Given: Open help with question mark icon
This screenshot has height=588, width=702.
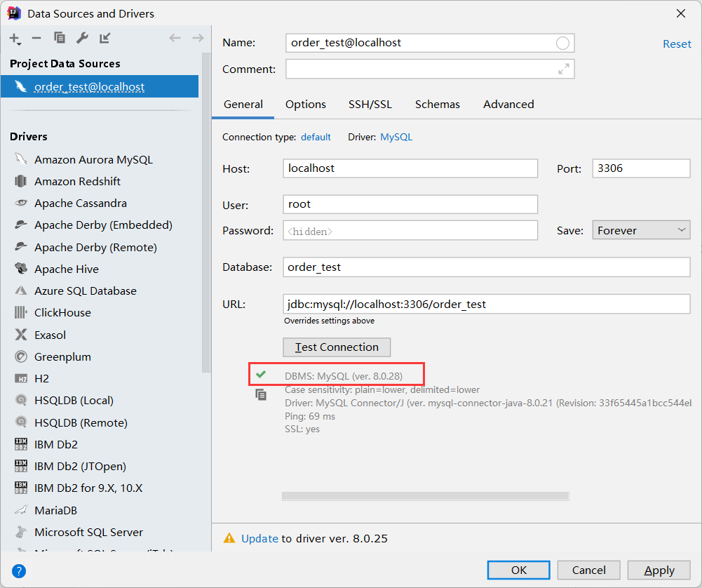Looking at the screenshot, I should [19, 571].
